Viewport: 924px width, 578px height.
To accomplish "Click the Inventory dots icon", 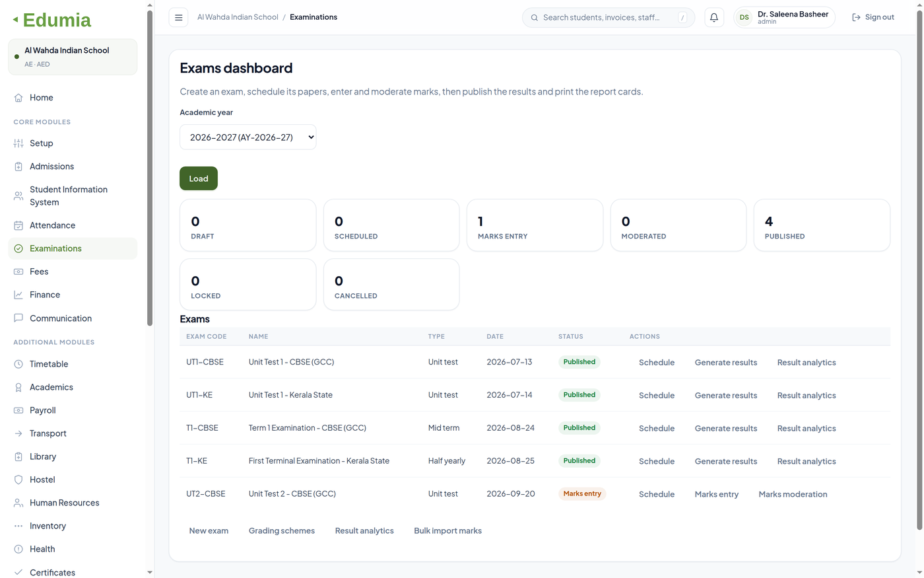I will coord(18,526).
